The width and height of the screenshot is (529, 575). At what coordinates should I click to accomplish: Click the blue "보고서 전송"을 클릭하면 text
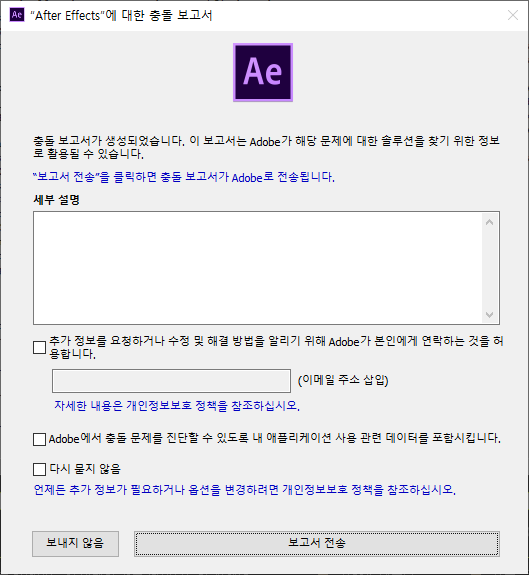tap(184, 177)
